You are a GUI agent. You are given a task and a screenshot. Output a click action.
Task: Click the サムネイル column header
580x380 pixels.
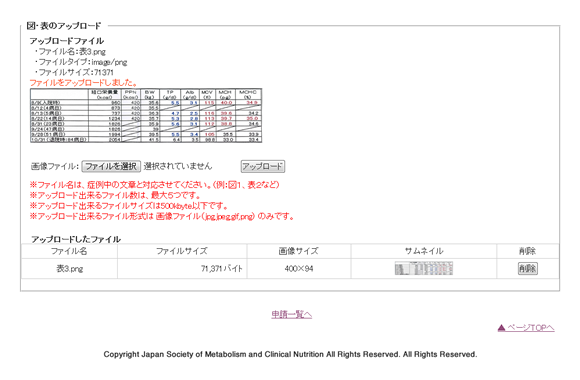click(x=424, y=251)
